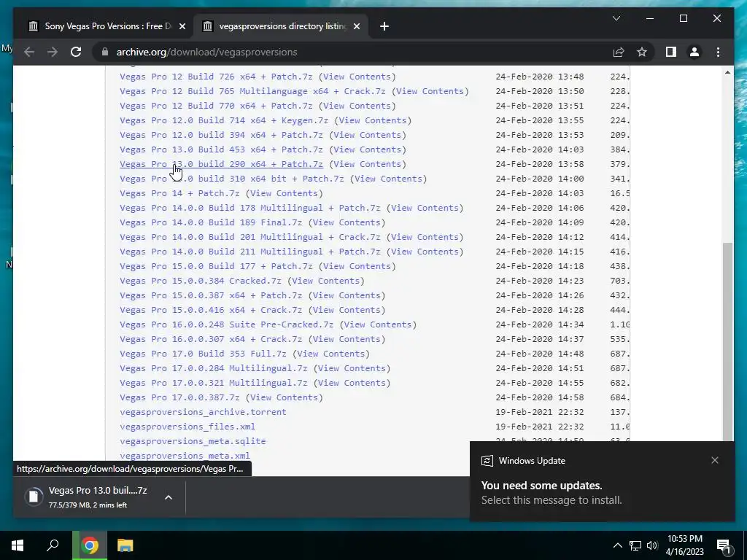
Task: Open the Action Center notification icon
Action: [x=724, y=545]
